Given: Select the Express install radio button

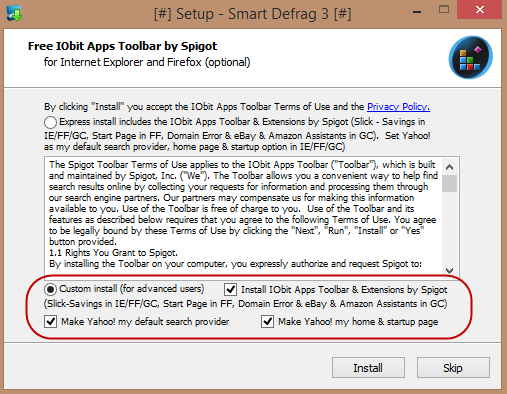Looking at the screenshot, I should pyautogui.click(x=50, y=122).
